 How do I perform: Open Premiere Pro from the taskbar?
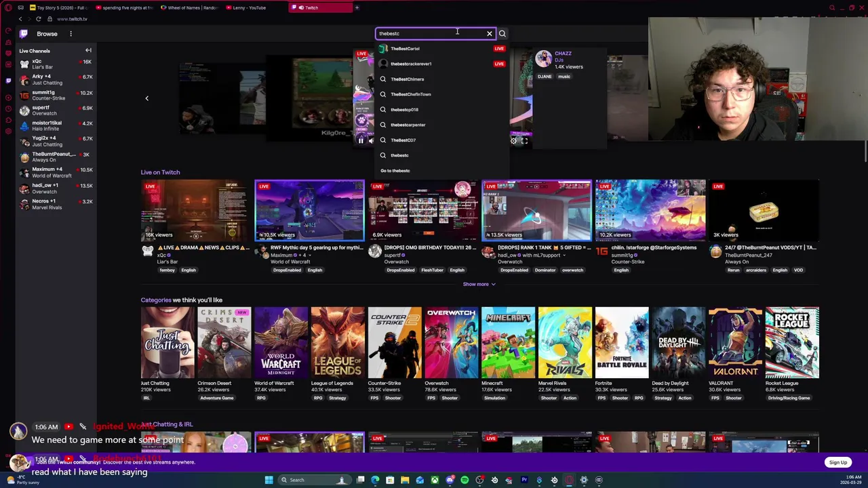[524, 480]
